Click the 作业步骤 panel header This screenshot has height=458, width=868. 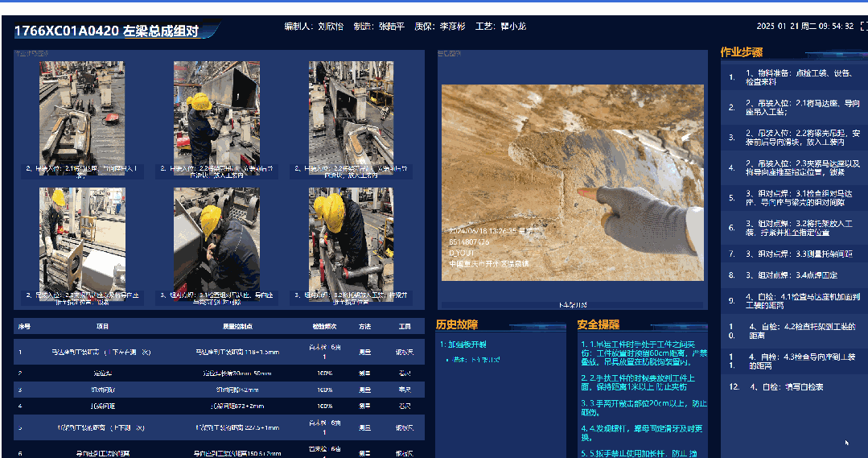[741, 52]
